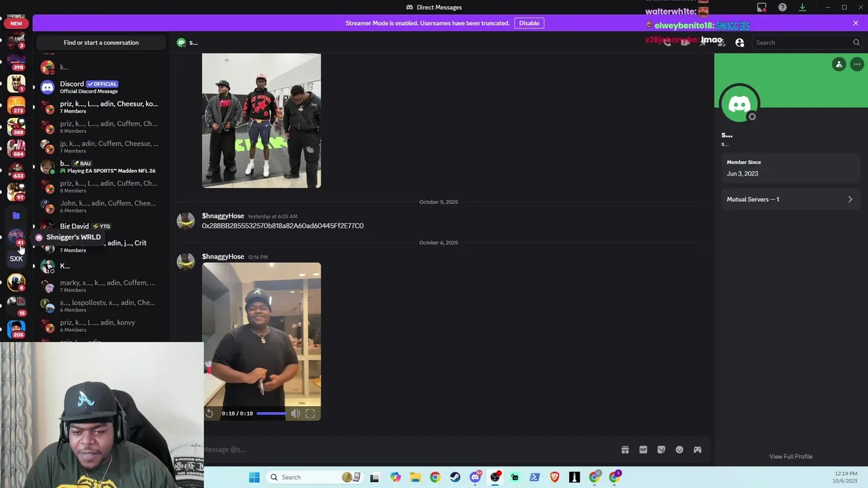The width and height of the screenshot is (868, 488).
Task: Select the server icon with the 205 badge
Action: [16, 329]
